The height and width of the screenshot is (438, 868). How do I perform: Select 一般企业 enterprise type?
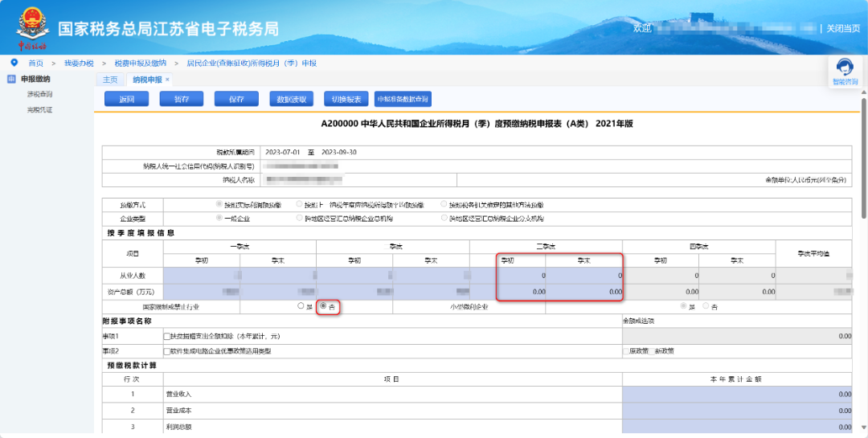coord(219,218)
